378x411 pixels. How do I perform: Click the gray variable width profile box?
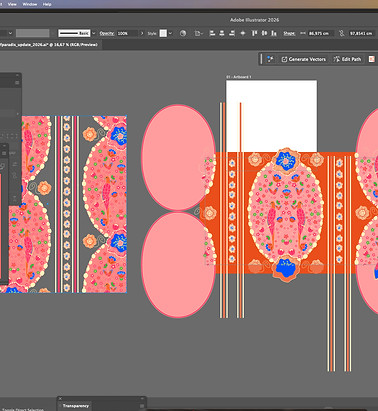click(33, 33)
